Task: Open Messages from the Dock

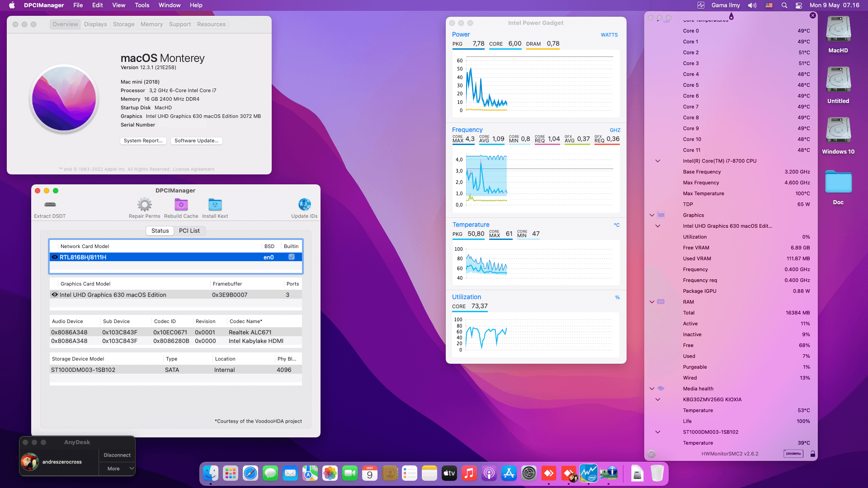Action: [270, 473]
